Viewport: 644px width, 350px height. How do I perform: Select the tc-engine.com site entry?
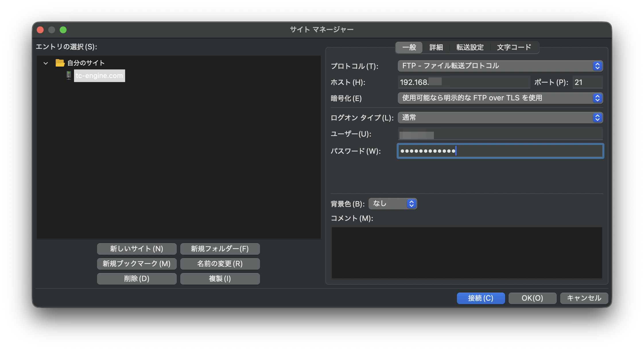coord(99,76)
